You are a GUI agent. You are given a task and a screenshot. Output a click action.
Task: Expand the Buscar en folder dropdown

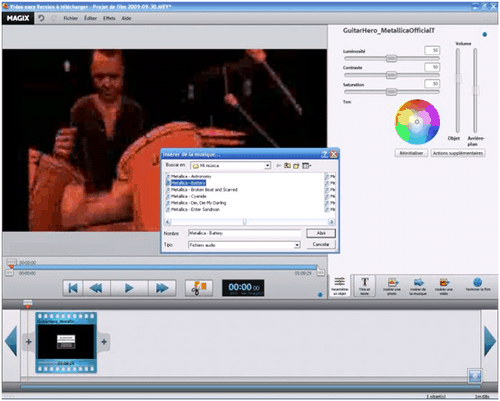(x=267, y=166)
